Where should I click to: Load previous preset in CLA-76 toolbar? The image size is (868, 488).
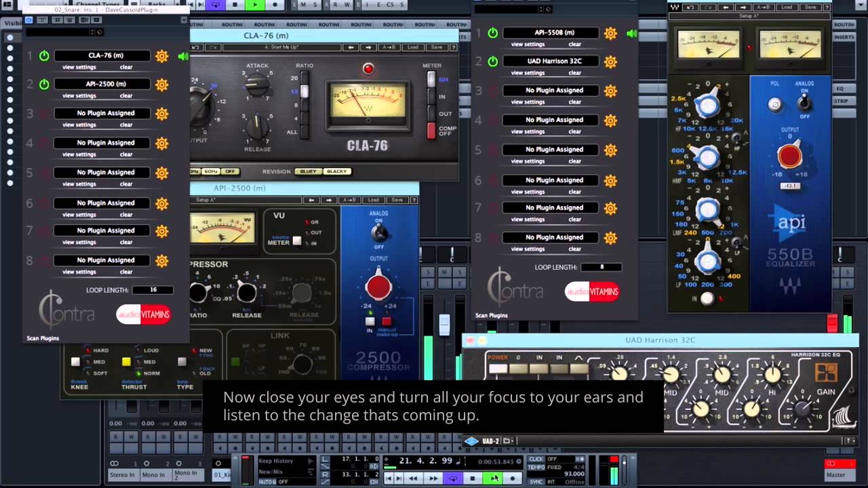tap(351, 47)
